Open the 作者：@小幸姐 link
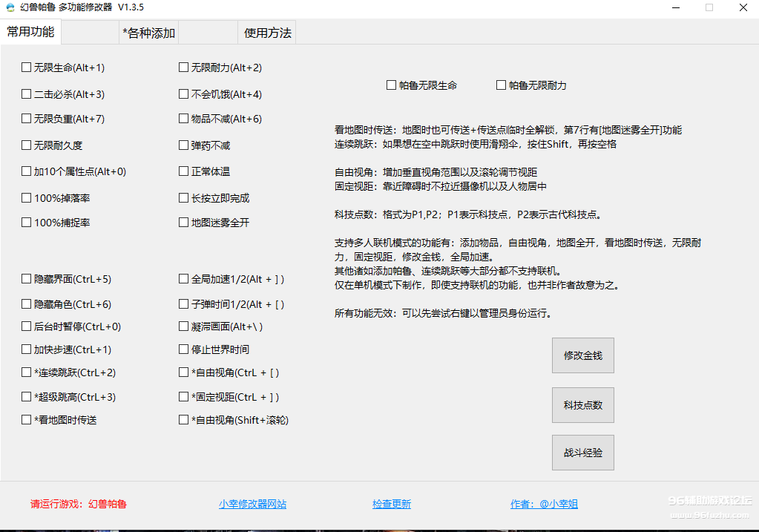 click(544, 505)
